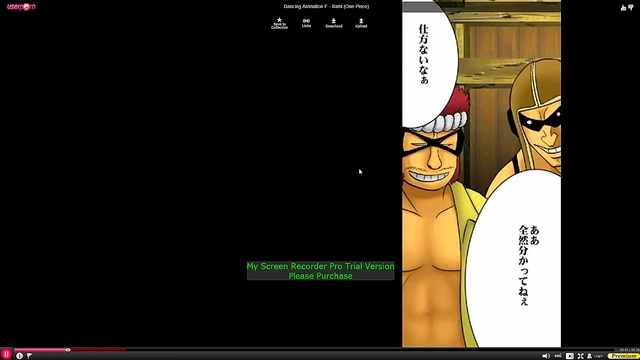Seek ahead within the dark red buffered bar
The image size is (640, 360).
pos(98,350)
